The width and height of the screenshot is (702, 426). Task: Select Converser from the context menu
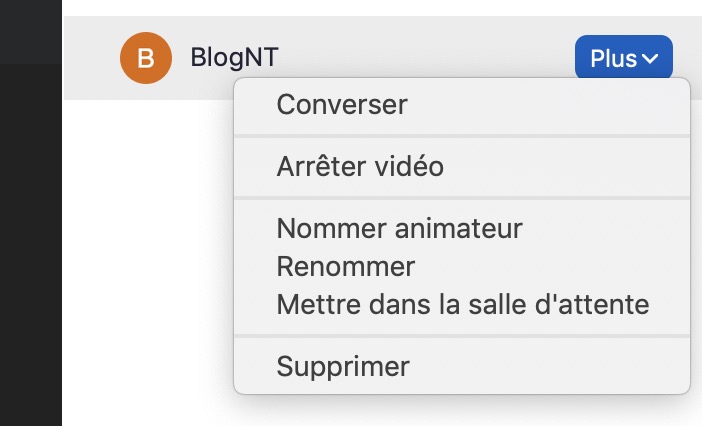click(x=342, y=104)
